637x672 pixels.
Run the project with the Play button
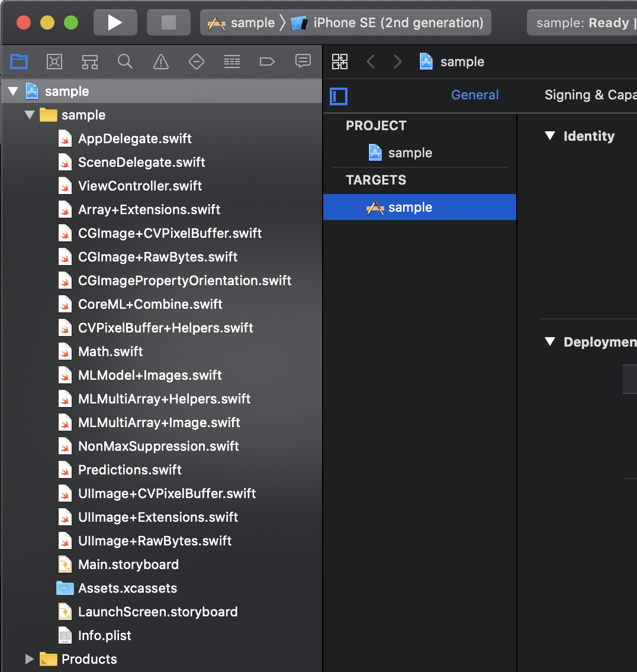[x=115, y=22]
